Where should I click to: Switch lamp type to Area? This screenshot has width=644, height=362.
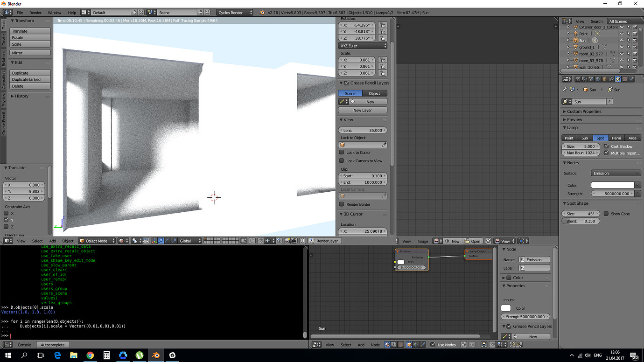[x=632, y=138]
